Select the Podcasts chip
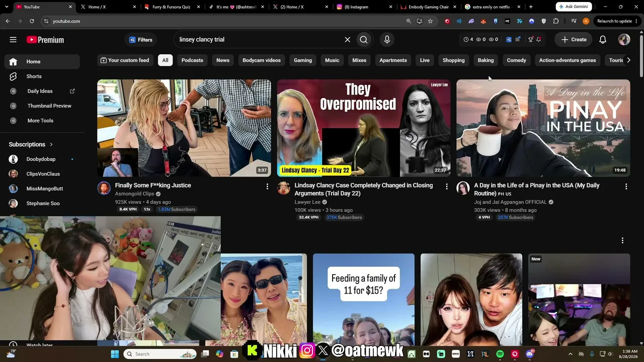The image size is (644, 362). click(192, 60)
